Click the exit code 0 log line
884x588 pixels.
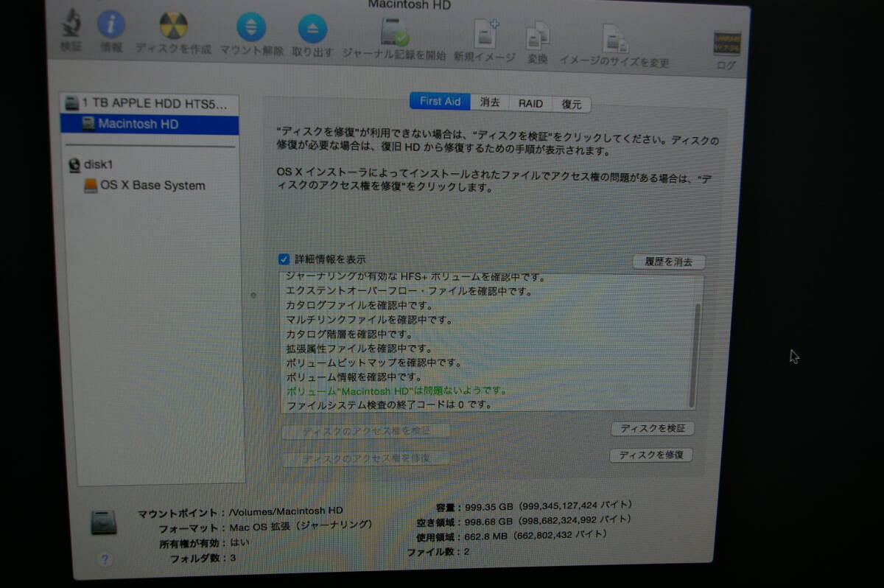(389, 405)
